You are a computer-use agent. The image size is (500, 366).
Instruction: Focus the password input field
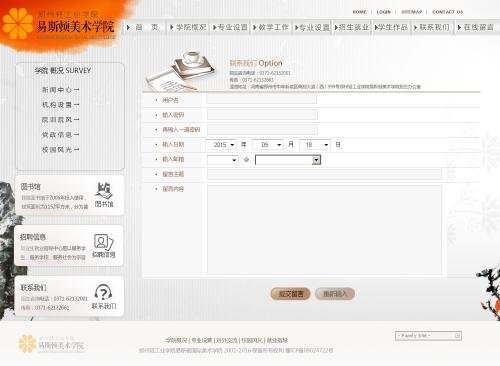tap(262, 115)
